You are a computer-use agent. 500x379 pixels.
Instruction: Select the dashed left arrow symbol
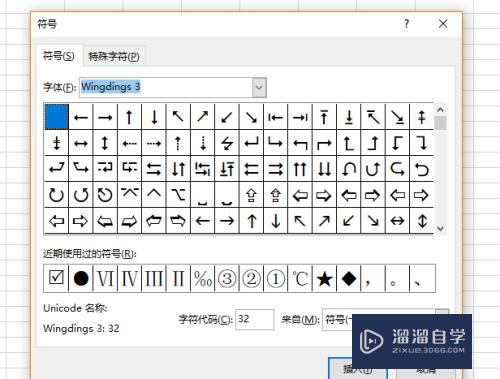point(130,143)
